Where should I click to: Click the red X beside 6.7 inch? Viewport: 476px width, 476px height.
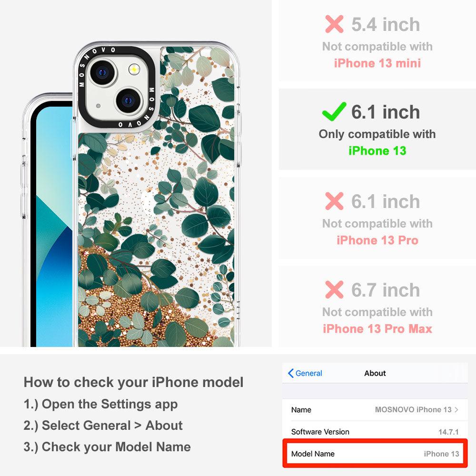click(334, 289)
